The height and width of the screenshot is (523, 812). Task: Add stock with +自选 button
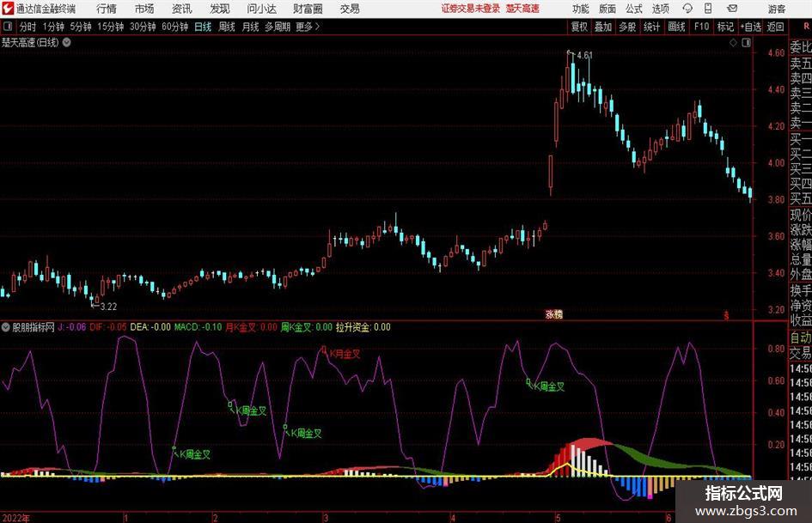[750, 27]
